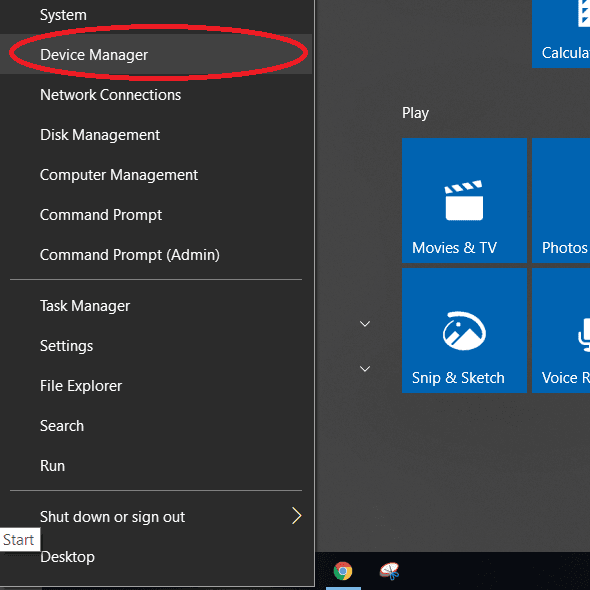
Task: Expand Shut down or sign out submenu
Action: (x=156, y=517)
